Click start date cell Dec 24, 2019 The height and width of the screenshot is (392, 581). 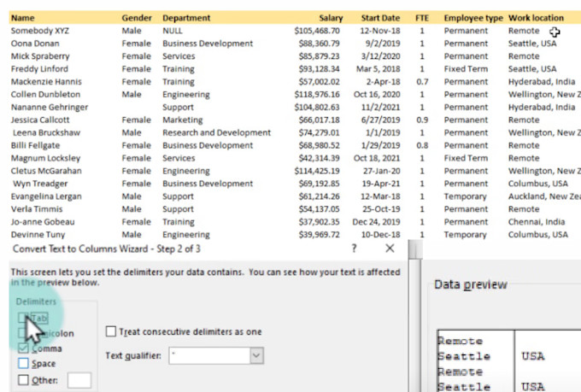click(377, 222)
